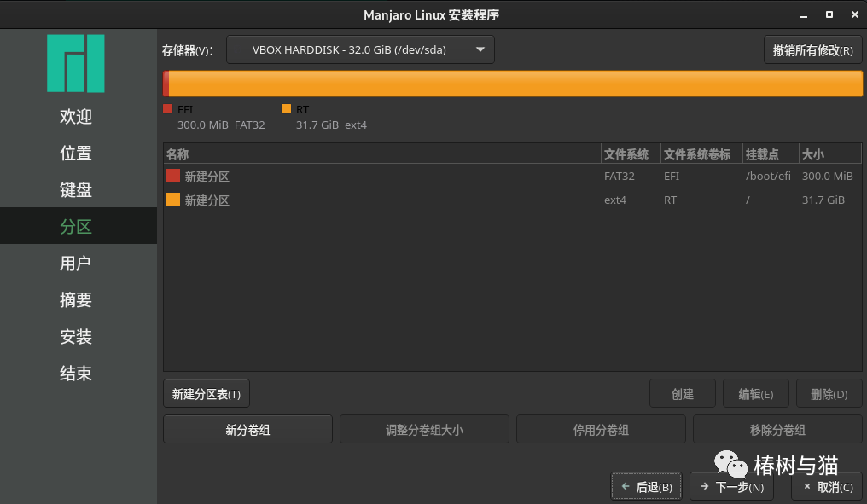Select 摘要 step in sidebar

[x=76, y=299]
